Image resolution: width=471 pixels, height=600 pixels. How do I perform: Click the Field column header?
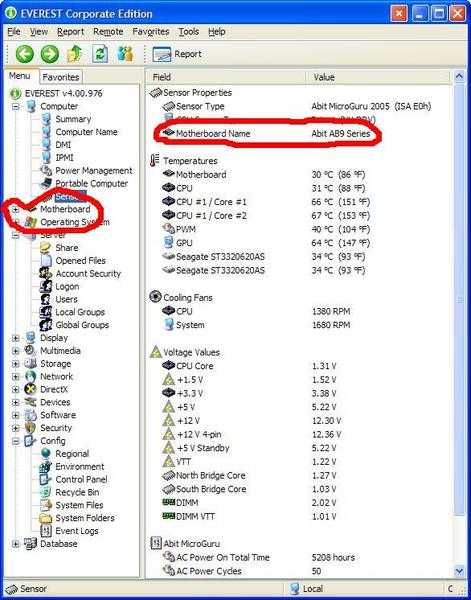click(x=226, y=77)
